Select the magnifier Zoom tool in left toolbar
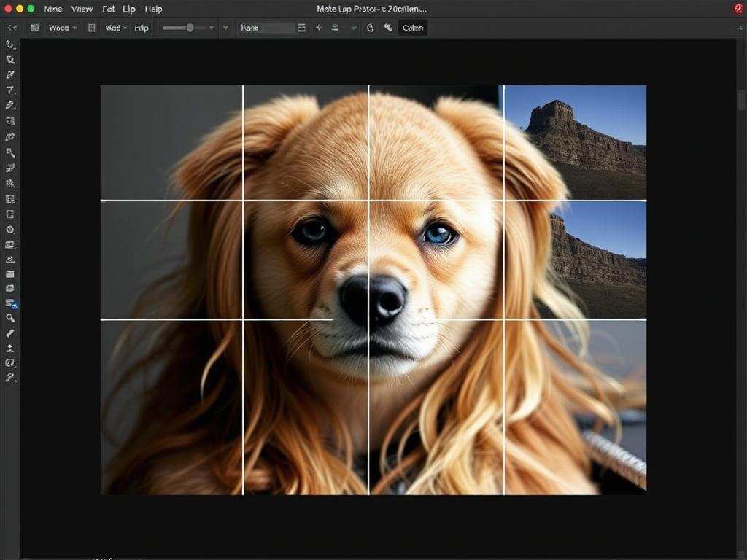 [x=10, y=318]
